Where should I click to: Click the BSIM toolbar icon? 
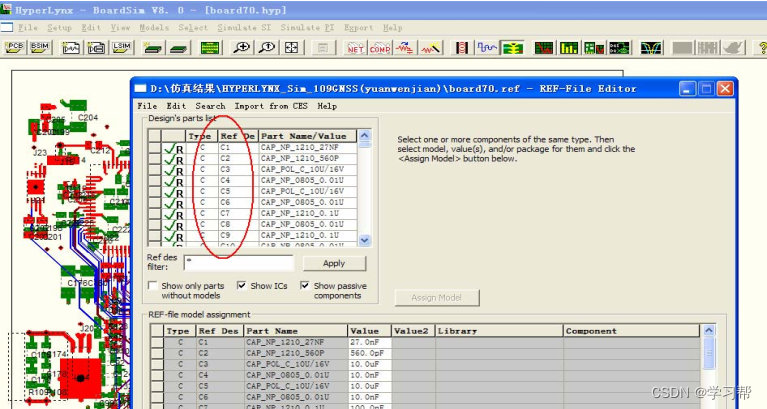click(40, 47)
